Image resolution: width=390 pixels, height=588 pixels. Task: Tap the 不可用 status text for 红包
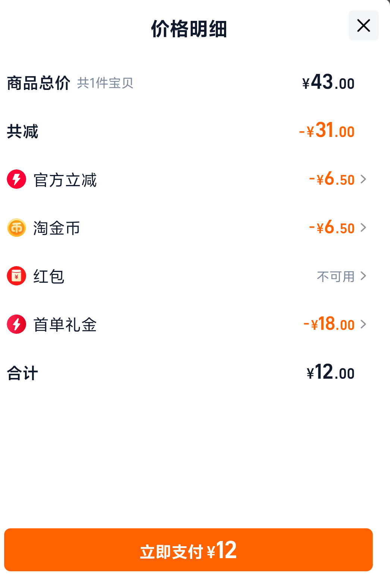pos(336,276)
